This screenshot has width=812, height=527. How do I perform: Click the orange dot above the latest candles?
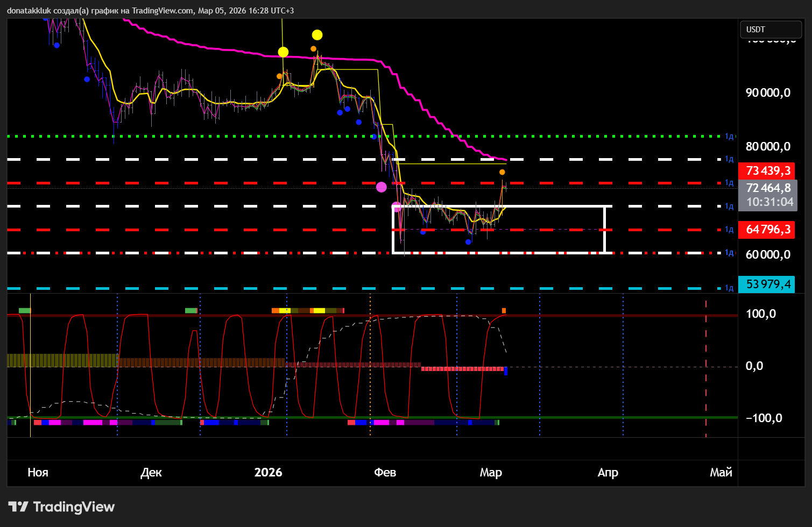pyautogui.click(x=502, y=172)
